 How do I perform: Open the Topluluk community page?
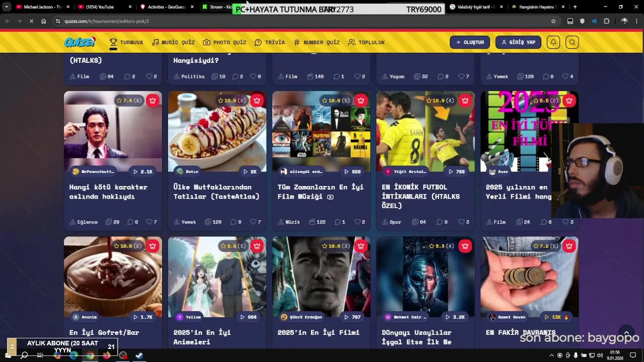pos(366,42)
